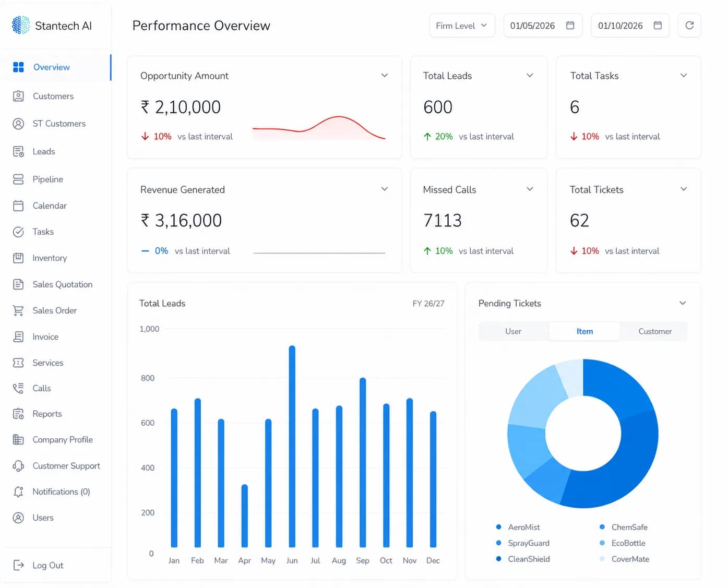Screen dimensions: 728x588
Task: Click the Inventory sidebar icon
Action: [x=18, y=258]
